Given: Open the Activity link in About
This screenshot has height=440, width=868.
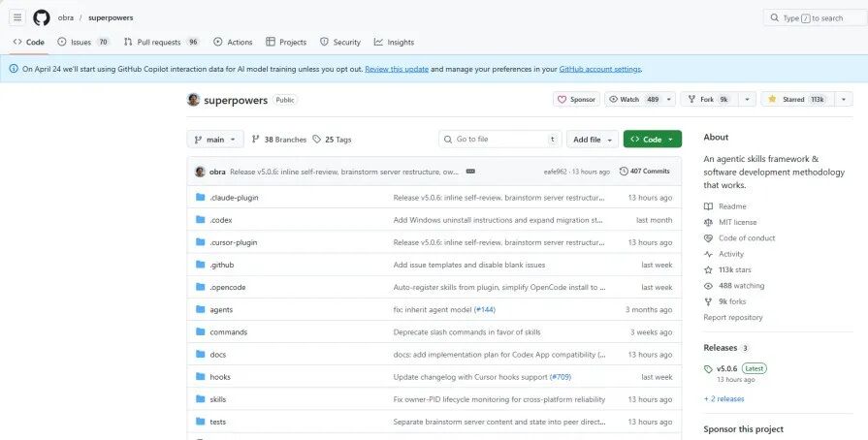Looking at the screenshot, I should pos(724,254).
